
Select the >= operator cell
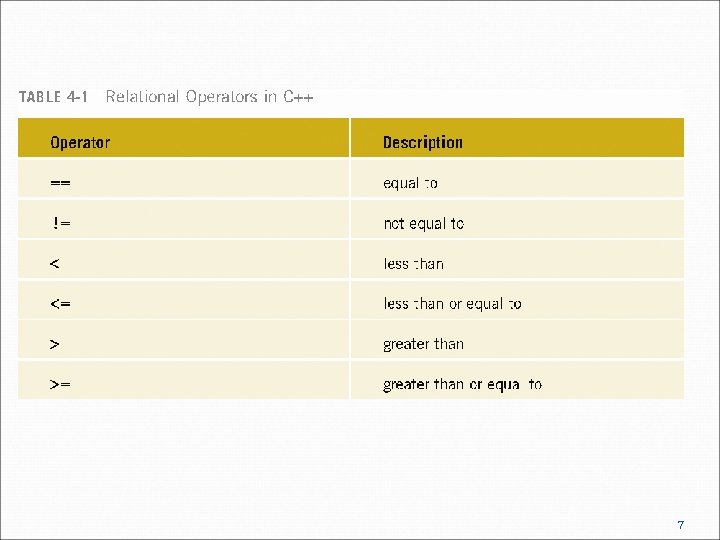point(61,384)
